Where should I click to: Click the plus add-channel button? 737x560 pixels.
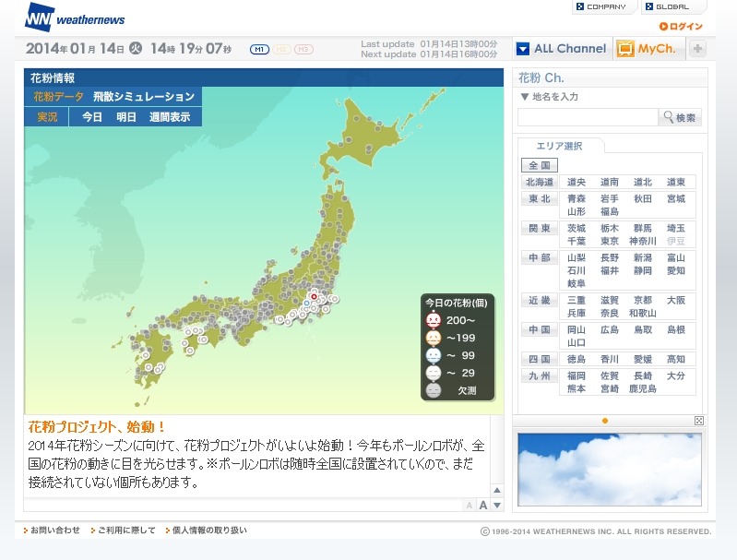point(698,48)
